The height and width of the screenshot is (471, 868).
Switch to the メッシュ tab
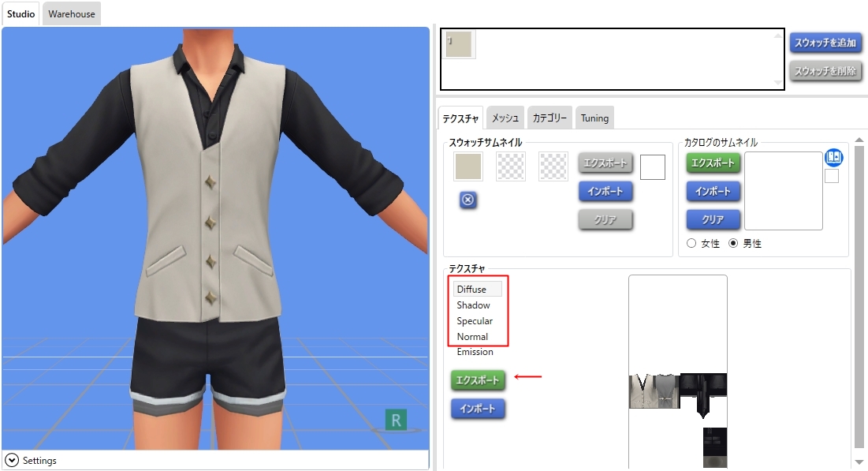click(505, 118)
